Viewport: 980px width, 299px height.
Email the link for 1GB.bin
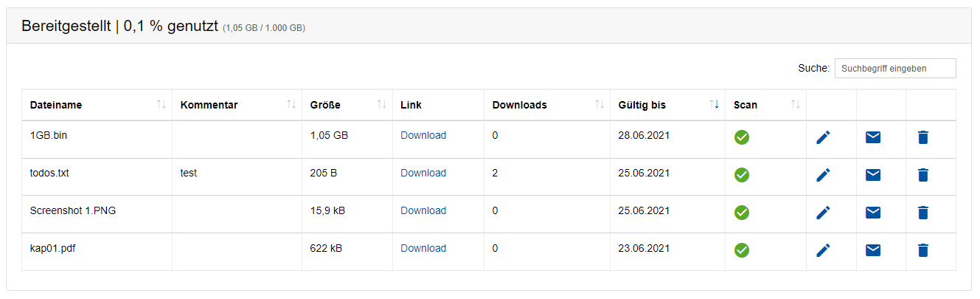tap(873, 137)
